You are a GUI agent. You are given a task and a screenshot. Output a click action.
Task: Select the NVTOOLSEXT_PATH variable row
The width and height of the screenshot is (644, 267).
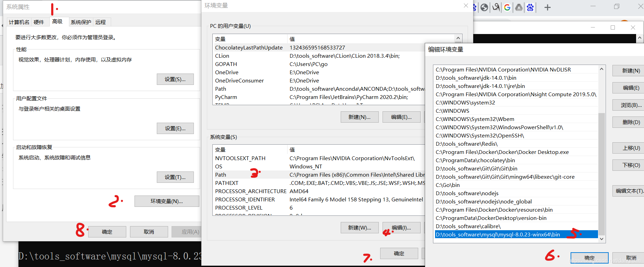(x=319, y=158)
